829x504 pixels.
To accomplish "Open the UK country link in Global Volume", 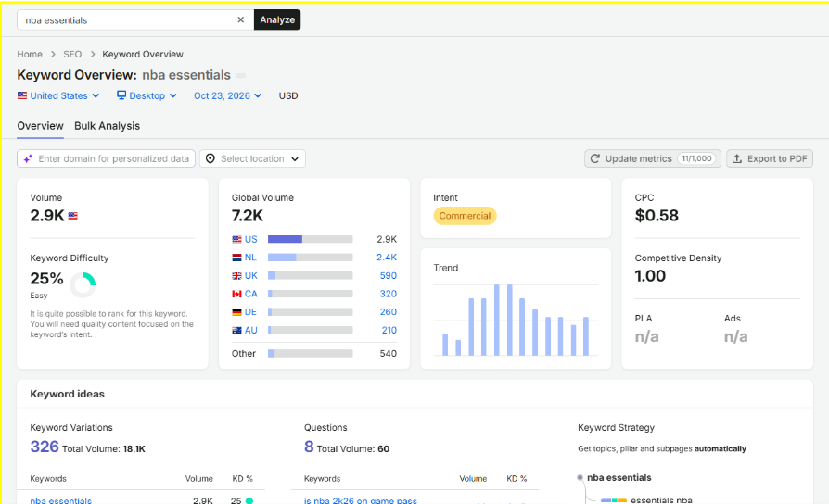I will pyautogui.click(x=251, y=276).
